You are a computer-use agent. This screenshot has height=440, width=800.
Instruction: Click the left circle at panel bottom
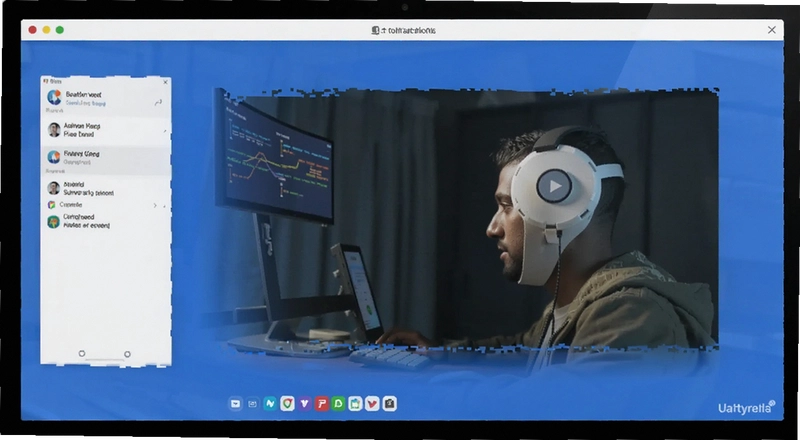[x=82, y=354]
